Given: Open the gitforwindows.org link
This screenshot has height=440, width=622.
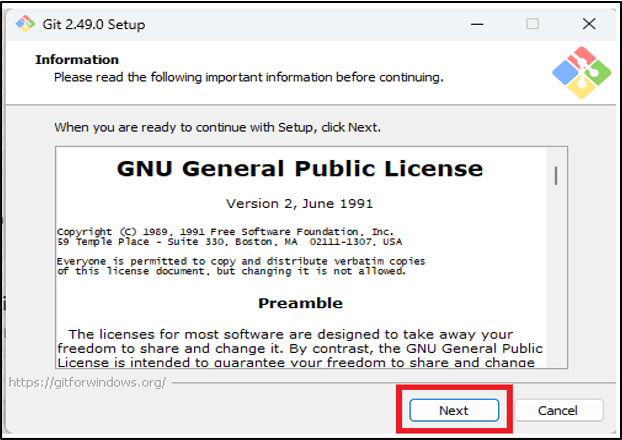Looking at the screenshot, I should pyautogui.click(x=87, y=382).
